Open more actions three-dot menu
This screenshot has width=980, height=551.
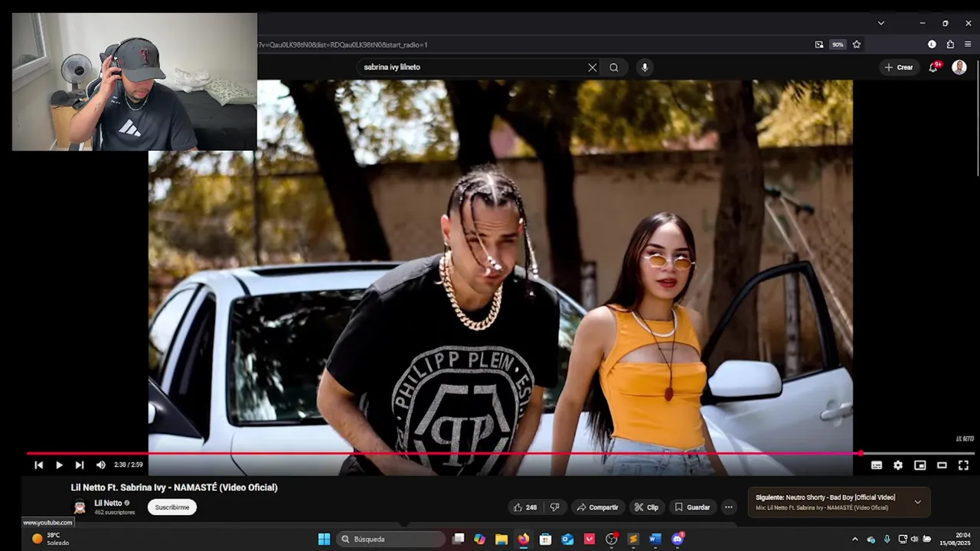pos(729,507)
